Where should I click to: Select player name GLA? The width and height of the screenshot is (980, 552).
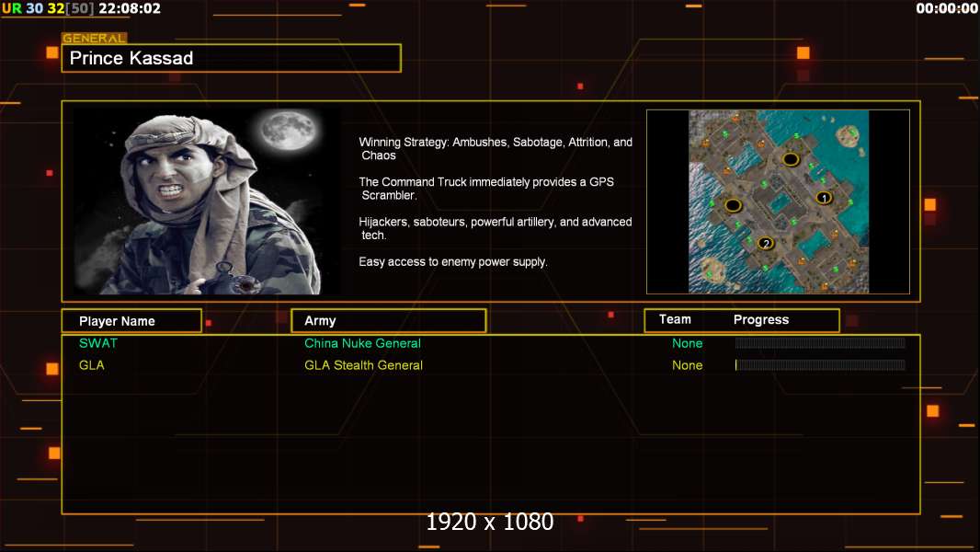point(91,365)
